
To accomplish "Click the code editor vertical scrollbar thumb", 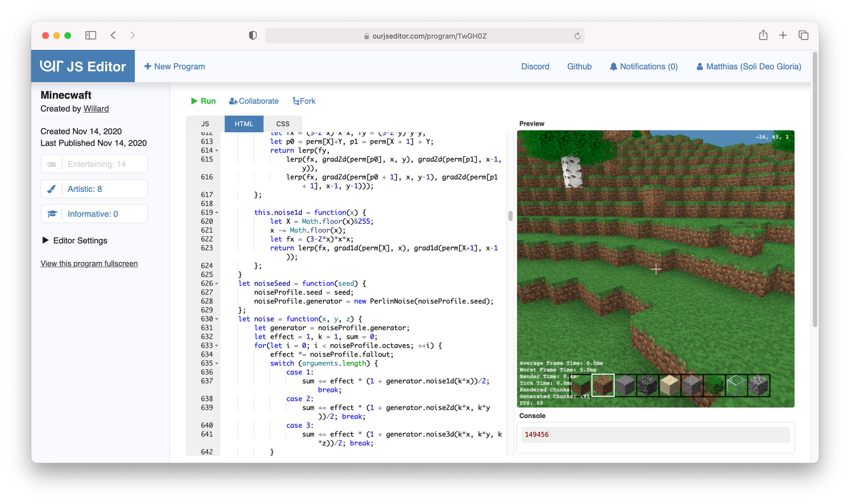I will (510, 216).
